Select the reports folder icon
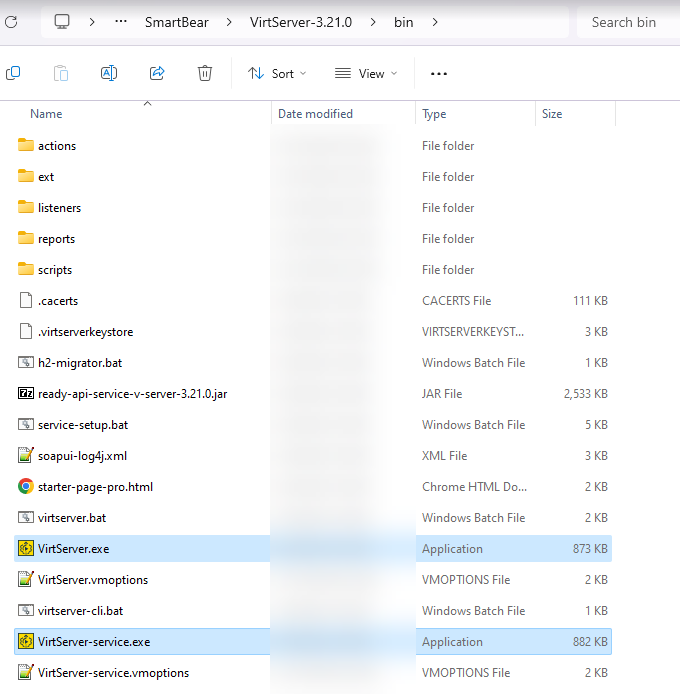Screen dimensions: 680x700 (25, 238)
